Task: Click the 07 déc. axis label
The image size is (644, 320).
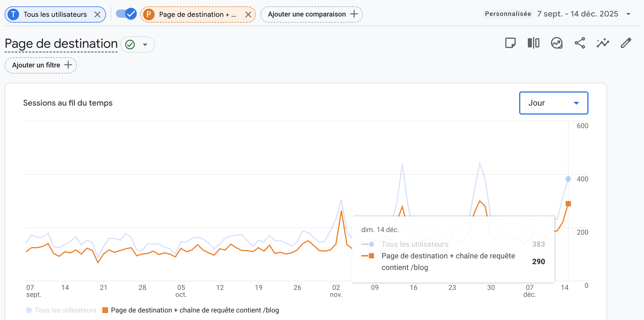Action: tap(530, 291)
